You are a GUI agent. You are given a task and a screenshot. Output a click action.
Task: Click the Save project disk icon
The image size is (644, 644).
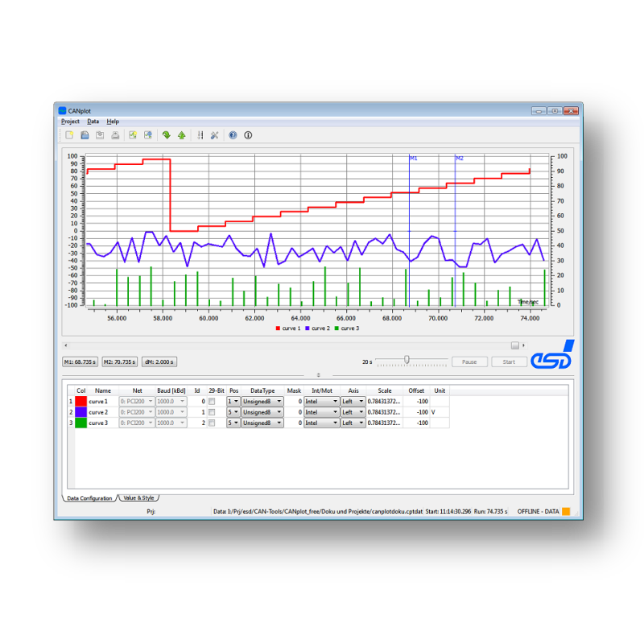pos(85,135)
